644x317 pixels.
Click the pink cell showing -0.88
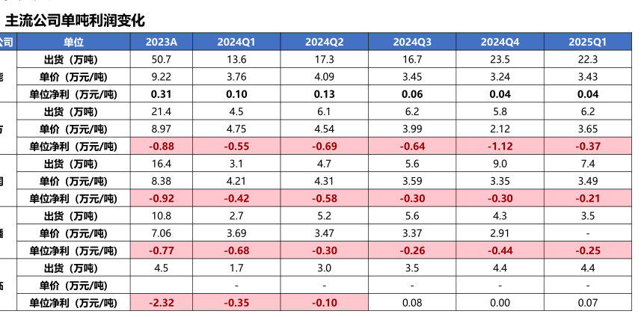click(x=162, y=147)
